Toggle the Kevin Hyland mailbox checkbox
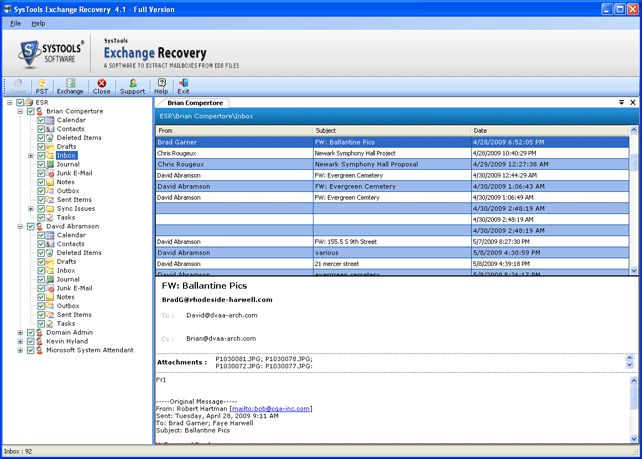Image resolution: width=642 pixels, height=459 pixels. [30, 341]
